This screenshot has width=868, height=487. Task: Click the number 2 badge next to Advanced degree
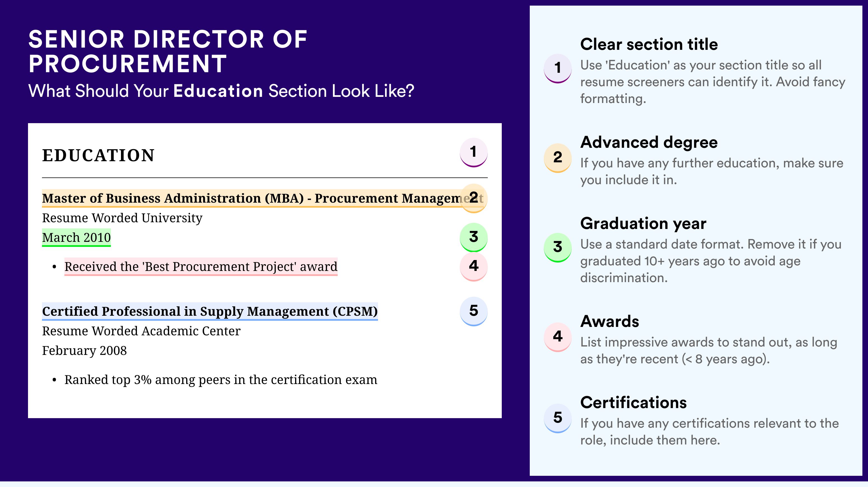[558, 158]
